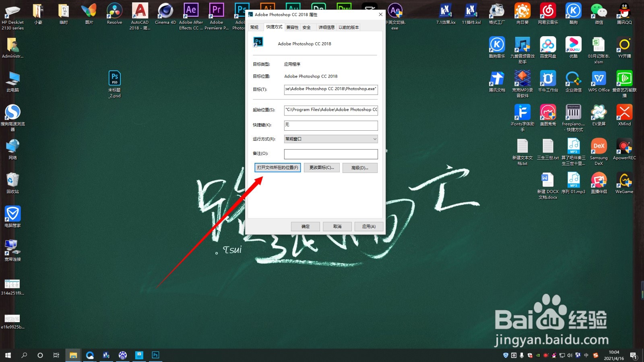Screen dimensions: 644x362
Task: Select the WeGame desktop icon
Action: tap(624, 183)
